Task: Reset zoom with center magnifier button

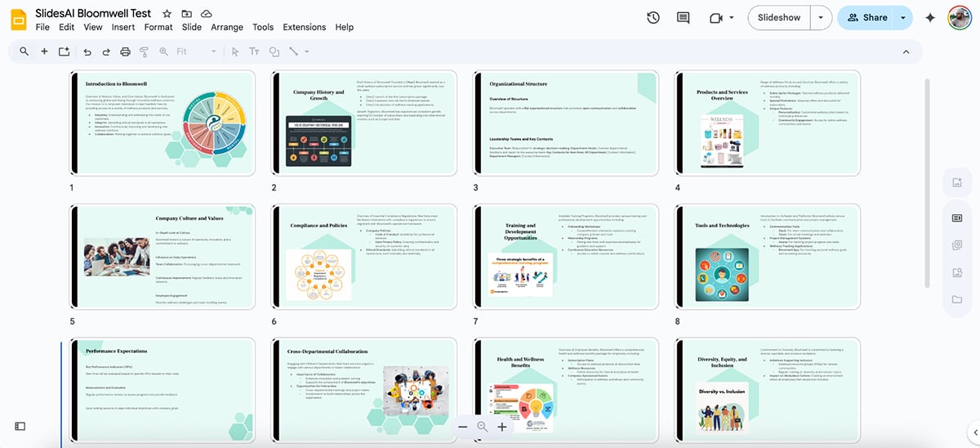Action: [482, 427]
